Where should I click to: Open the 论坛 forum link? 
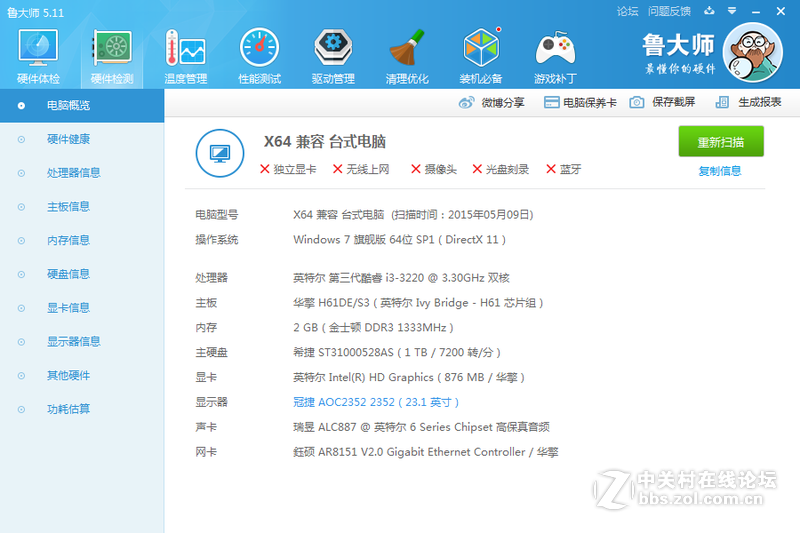[627, 11]
